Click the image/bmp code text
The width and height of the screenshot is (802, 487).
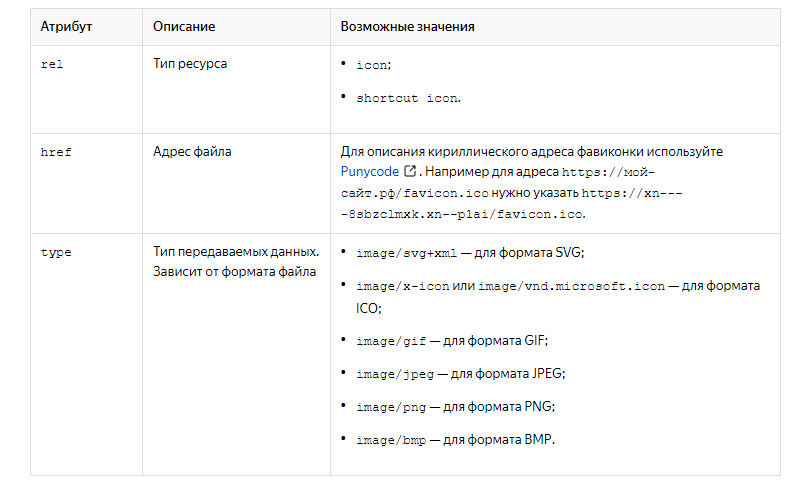click(391, 440)
